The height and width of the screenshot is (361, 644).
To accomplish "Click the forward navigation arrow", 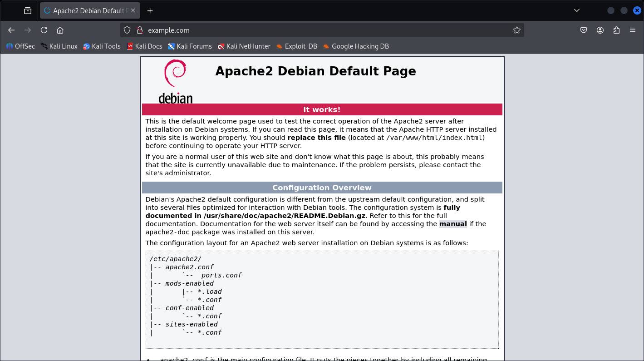I will click(x=28, y=30).
